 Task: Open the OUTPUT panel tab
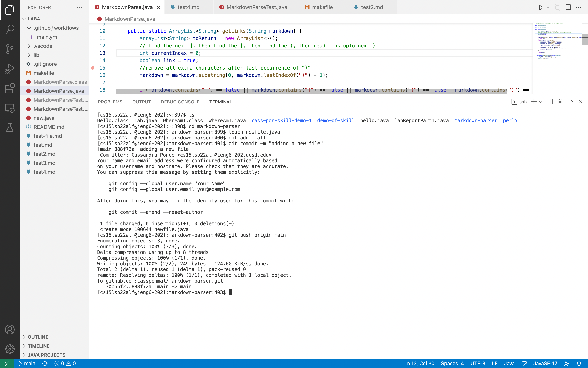point(141,102)
